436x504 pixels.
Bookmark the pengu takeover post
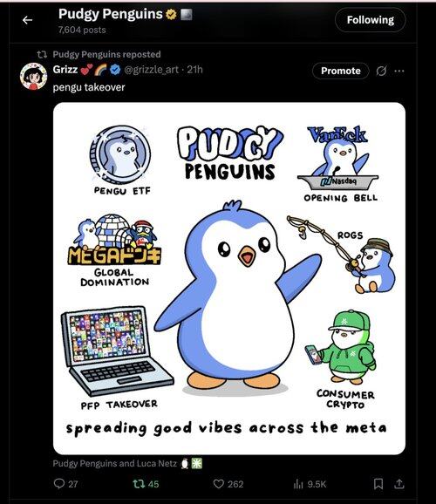coord(378,483)
